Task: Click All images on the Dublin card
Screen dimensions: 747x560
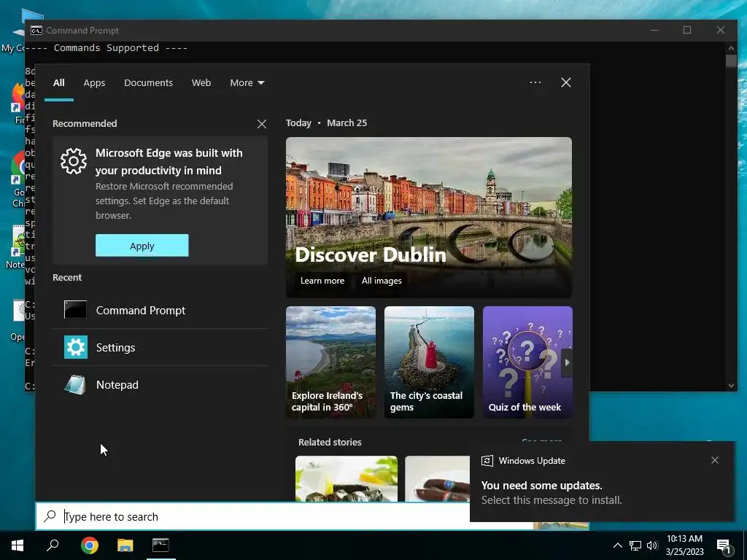Action: (382, 281)
